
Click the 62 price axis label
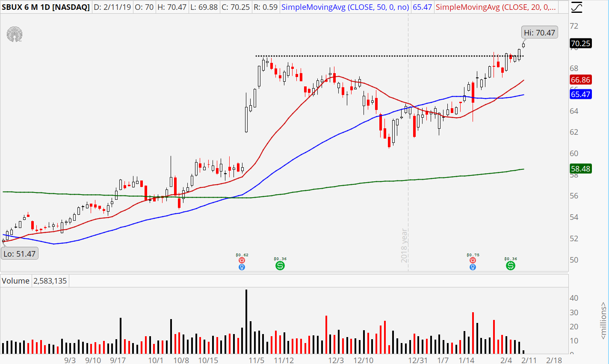574,132
